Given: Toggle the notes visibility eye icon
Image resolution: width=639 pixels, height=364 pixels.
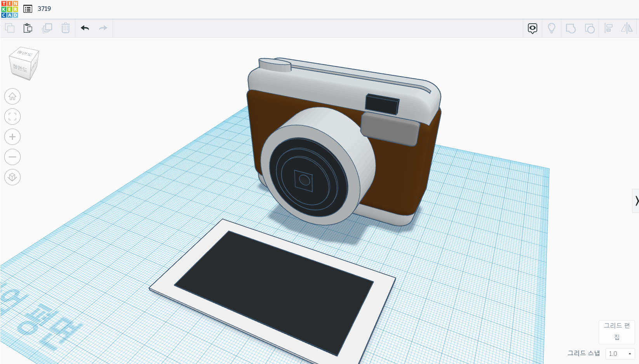Looking at the screenshot, I should [x=533, y=28].
